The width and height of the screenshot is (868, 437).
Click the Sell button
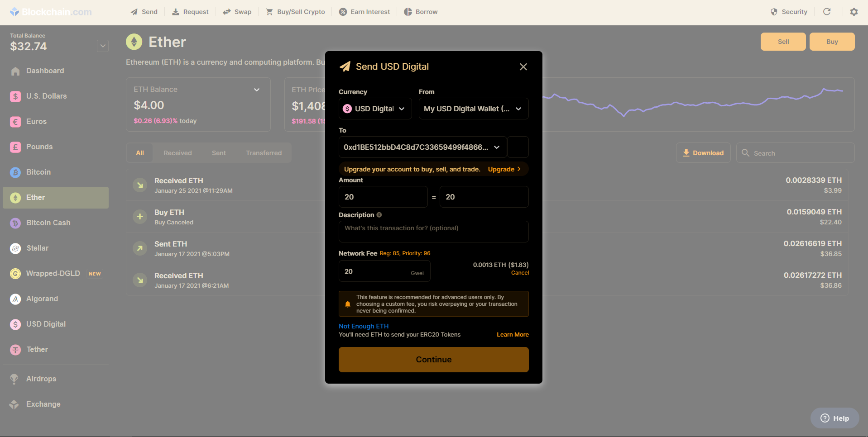click(783, 42)
